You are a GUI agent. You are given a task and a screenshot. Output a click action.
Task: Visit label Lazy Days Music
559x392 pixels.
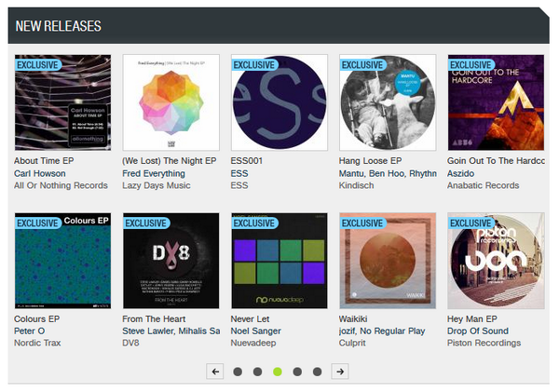(157, 185)
